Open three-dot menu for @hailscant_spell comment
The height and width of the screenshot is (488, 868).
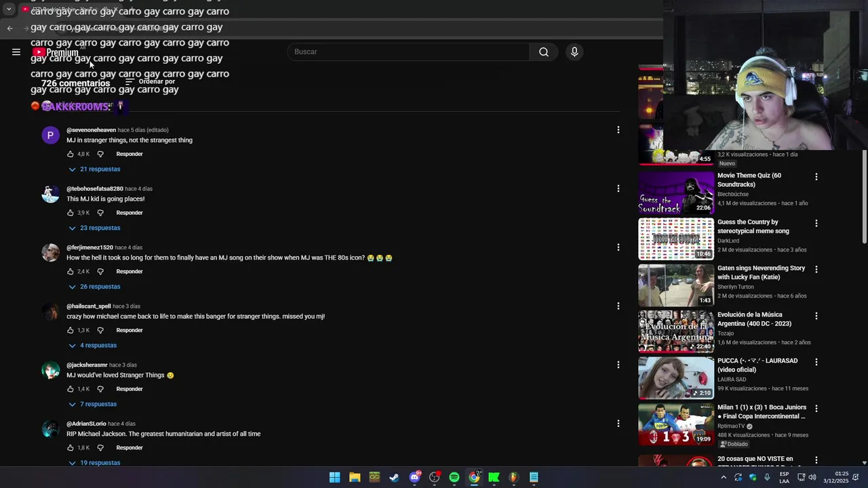pos(618,306)
